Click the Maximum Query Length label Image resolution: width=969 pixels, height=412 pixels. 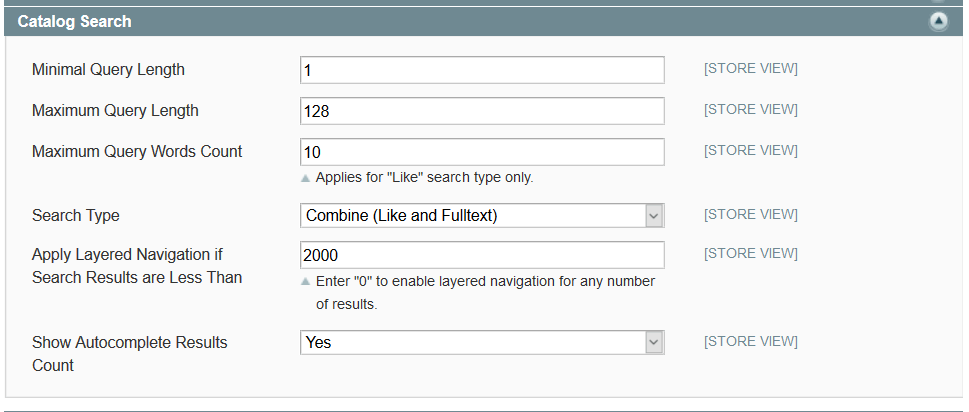coord(115,111)
